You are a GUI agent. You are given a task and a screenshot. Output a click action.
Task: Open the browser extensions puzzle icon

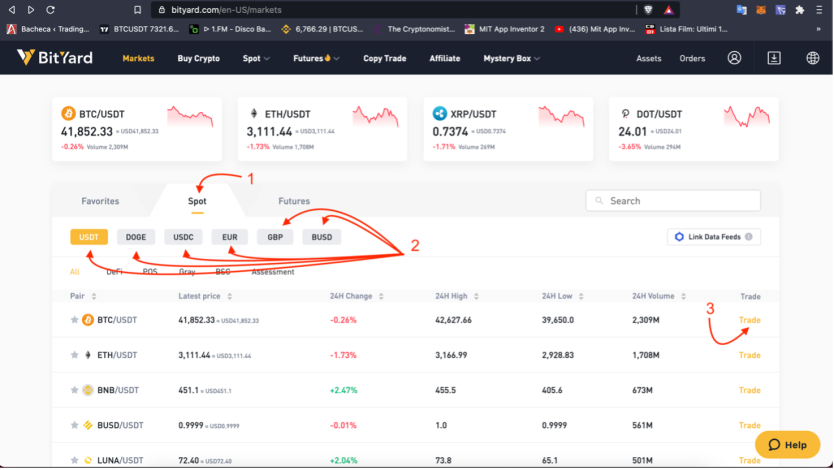coord(799,10)
